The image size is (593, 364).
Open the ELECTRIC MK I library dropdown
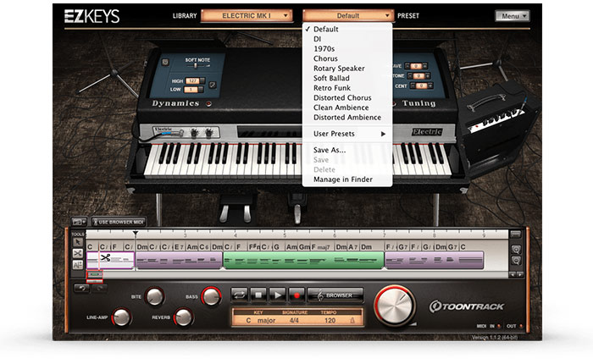coord(247,16)
